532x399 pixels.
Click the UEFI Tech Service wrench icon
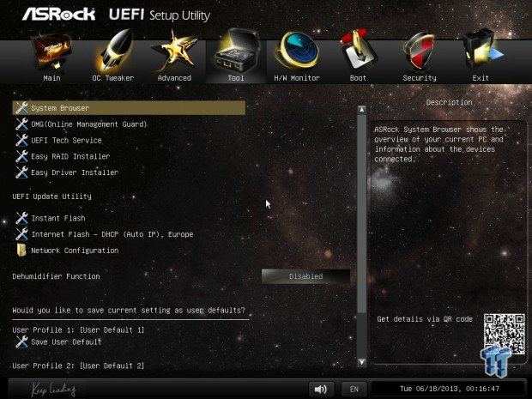tap(21, 140)
